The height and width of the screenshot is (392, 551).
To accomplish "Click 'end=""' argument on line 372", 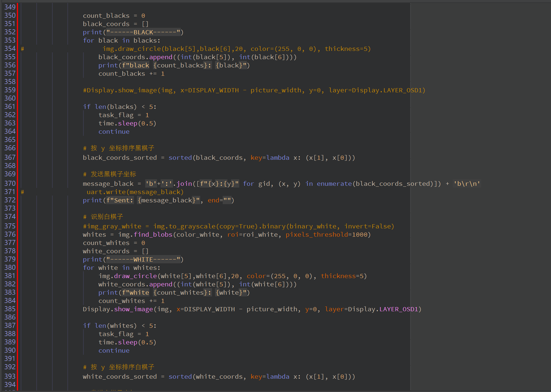I will pos(219,200).
